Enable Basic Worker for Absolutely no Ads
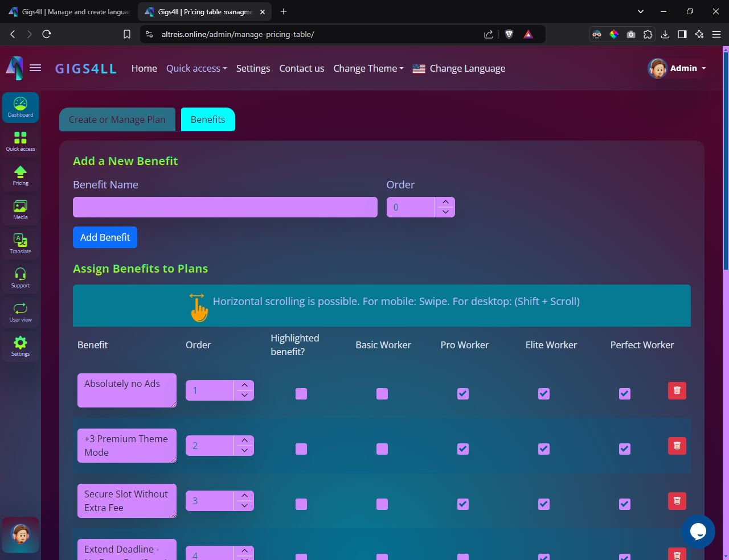729x560 pixels. [382, 394]
